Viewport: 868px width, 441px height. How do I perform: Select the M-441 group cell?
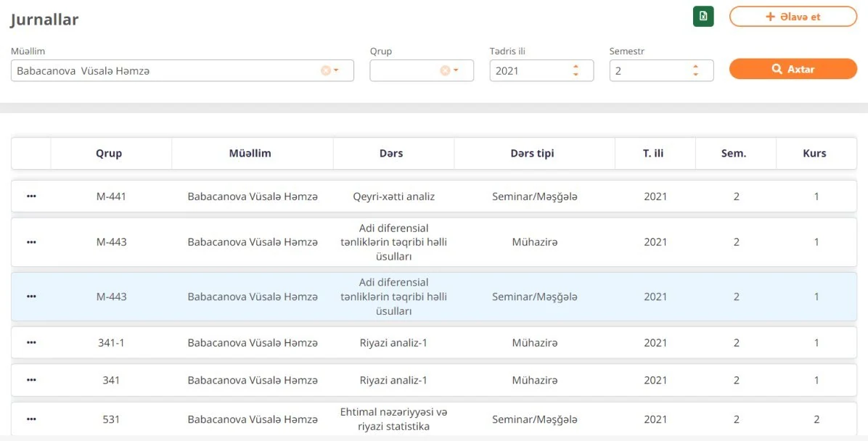pyautogui.click(x=111, y=197)
